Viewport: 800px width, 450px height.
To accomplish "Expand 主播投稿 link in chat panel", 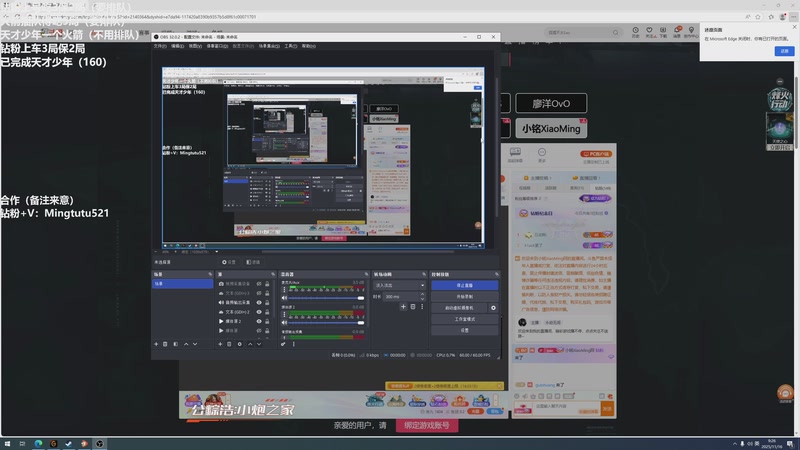I will point(539,178).
